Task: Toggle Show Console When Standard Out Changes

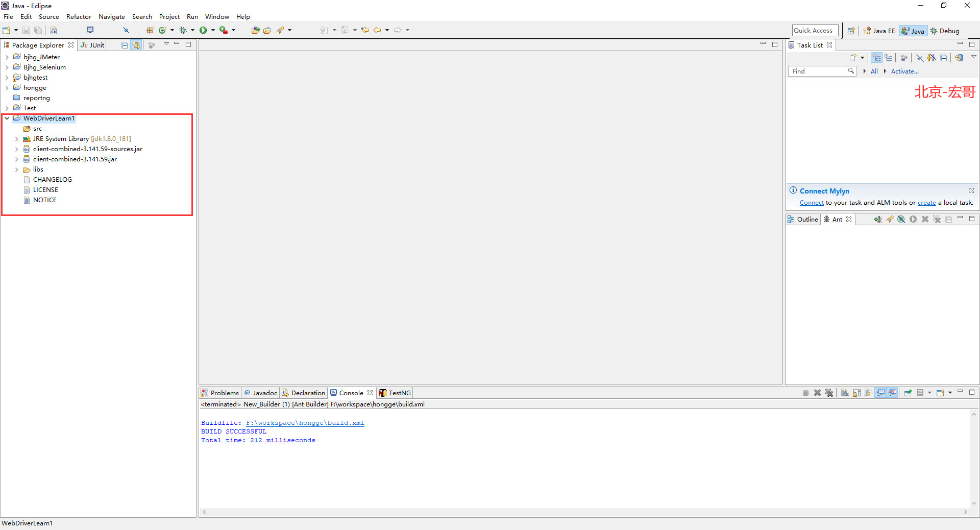Action: [x=880, y=393]
